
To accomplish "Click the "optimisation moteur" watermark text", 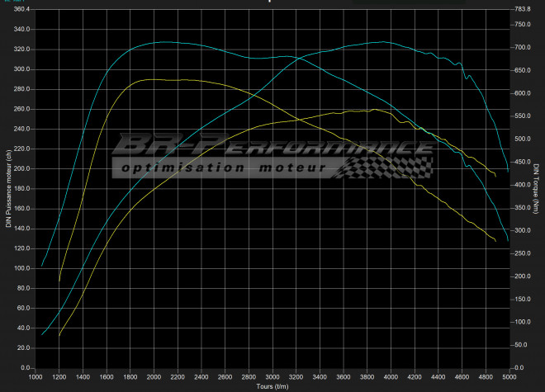I will tap(223, 168).
